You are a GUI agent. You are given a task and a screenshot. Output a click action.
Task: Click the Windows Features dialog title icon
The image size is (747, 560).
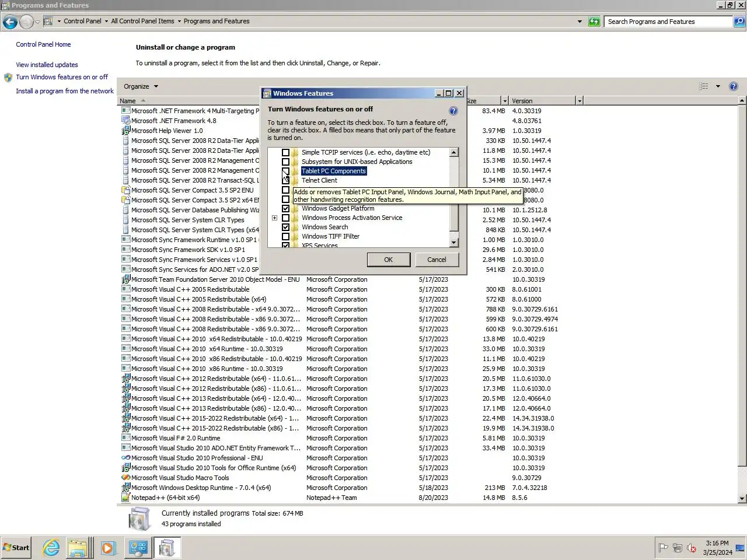267,93
